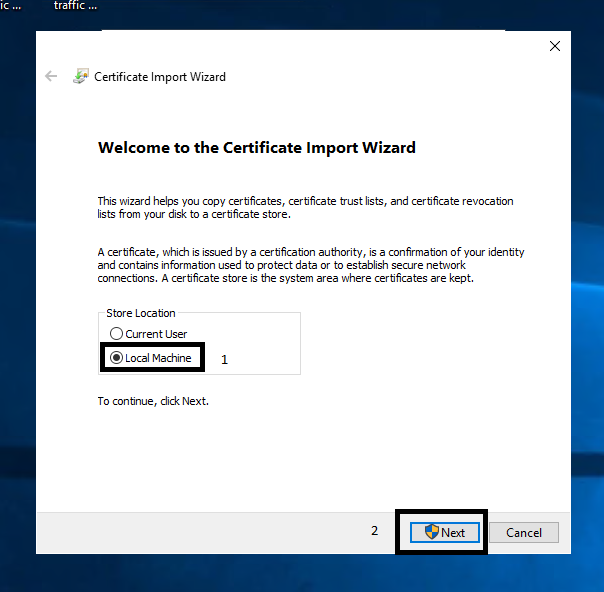The image size is (604, 592).
Task: Click the "Local Machine" label text
Action: pos(158,358)
